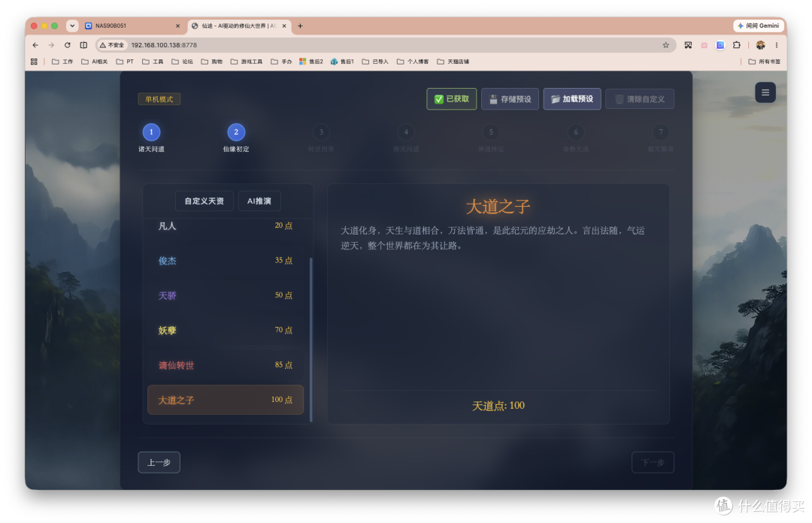The image size is (812, 523).
Task: Click the forward navigation arrow
Action: pyautogui.click(x=51, y=45)
